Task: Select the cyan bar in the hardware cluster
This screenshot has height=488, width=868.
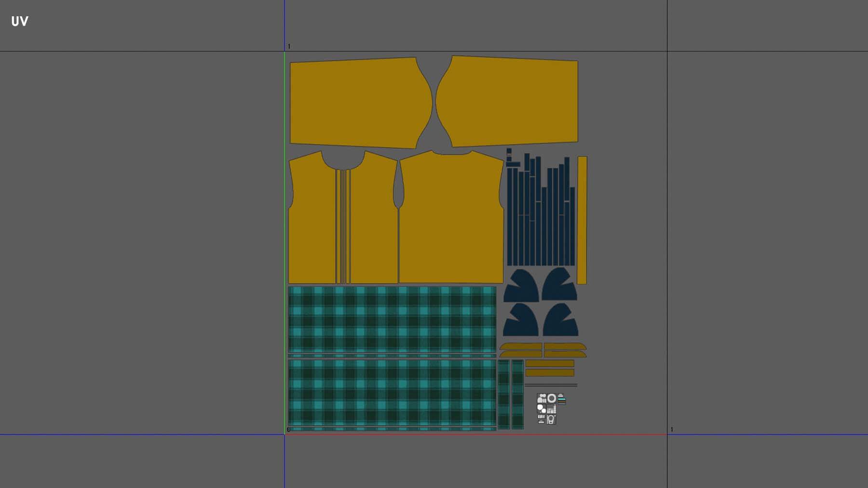Action: [x=562, y=399]
